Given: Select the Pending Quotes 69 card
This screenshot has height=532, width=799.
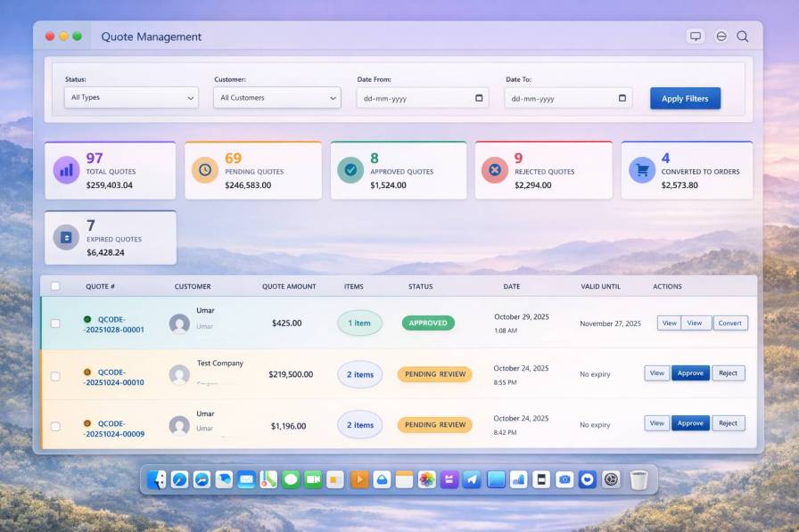Looking at the screenshot, I should (x=253, y=170).
